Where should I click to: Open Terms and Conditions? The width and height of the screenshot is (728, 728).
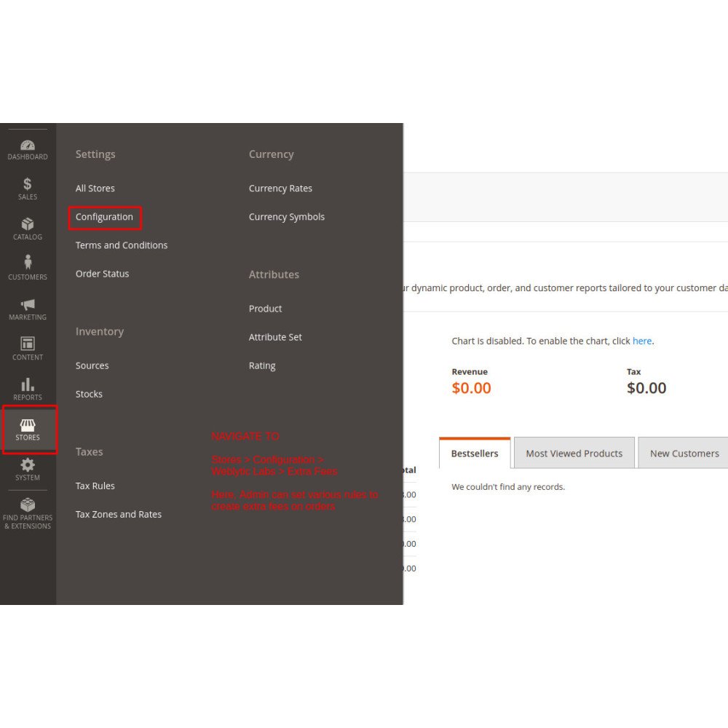[122, 245]
